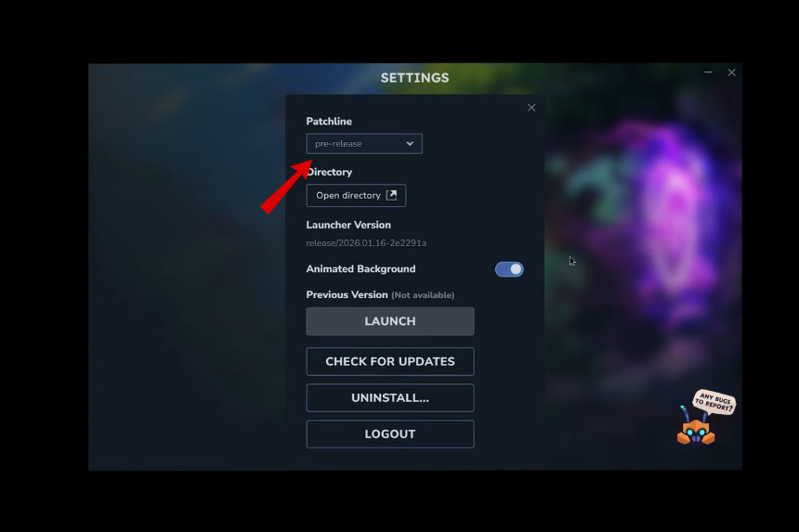Screen dimensions: 799x532
Task: Click CHECK FOR UPDATES
Action: 390,361
